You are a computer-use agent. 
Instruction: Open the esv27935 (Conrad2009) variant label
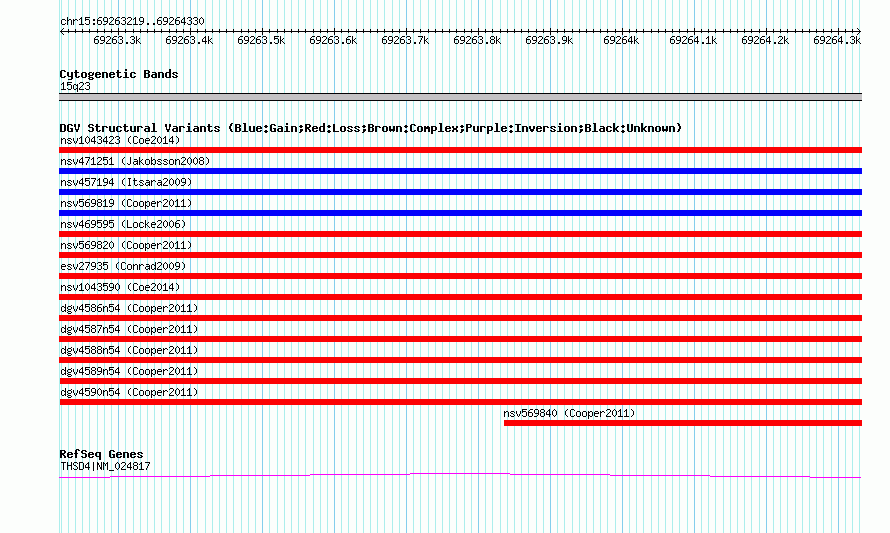123,266
